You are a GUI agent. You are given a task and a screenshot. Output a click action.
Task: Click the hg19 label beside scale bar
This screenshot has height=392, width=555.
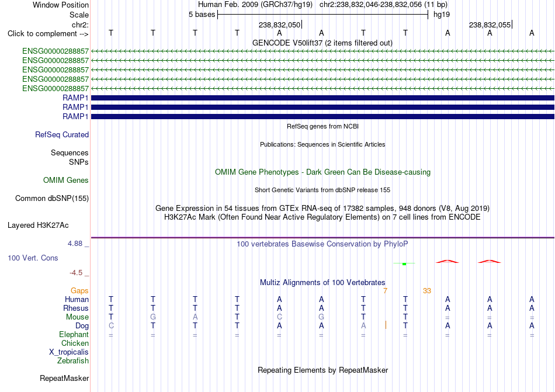point(442,15)
